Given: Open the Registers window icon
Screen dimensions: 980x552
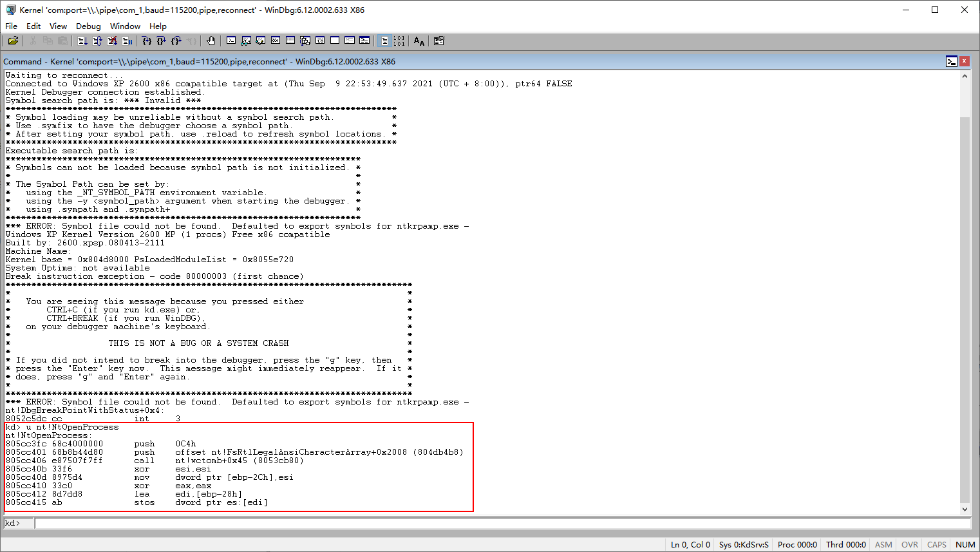Looking at the screenshot, I should 275,41.
